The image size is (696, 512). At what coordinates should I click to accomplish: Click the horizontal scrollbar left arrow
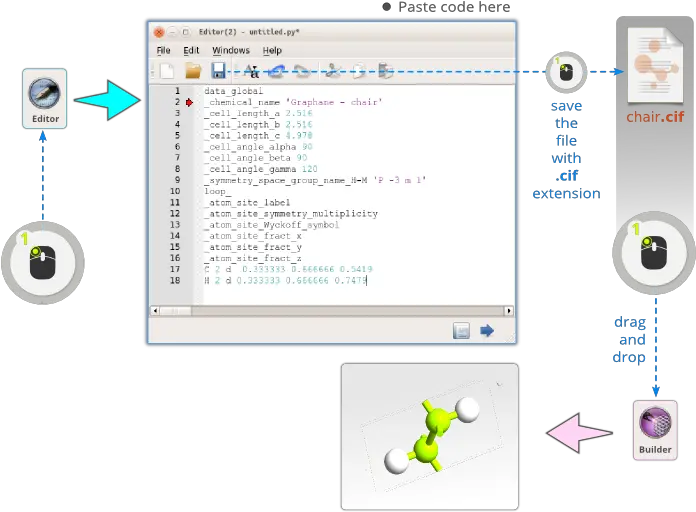(155, 311)
